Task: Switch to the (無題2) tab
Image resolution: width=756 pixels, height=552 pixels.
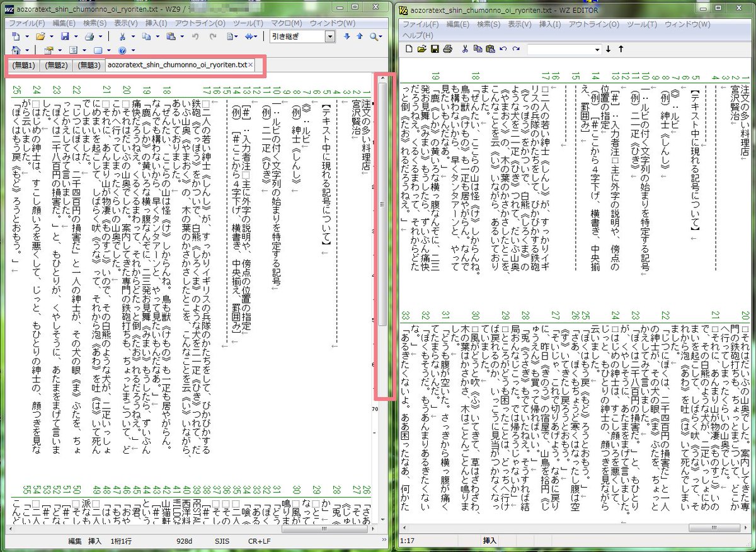Action: [56, 65]
